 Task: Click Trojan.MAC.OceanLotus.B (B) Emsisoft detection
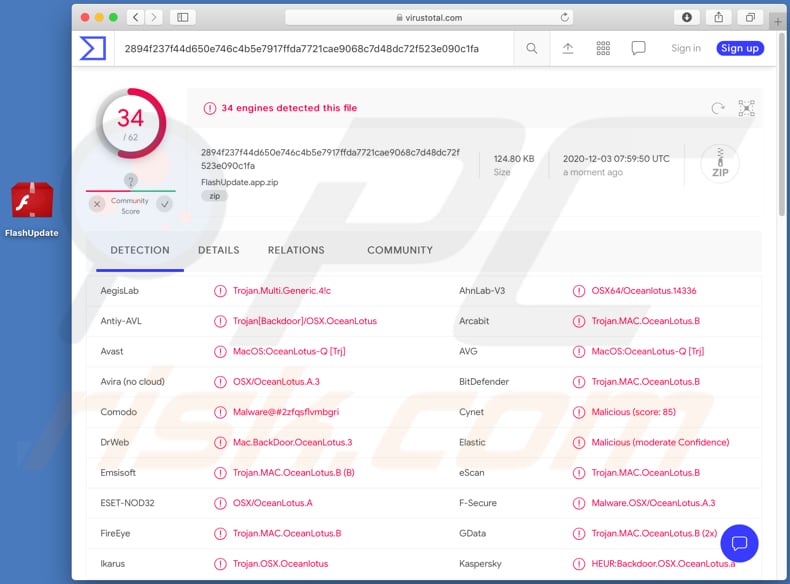coord(293,472)
